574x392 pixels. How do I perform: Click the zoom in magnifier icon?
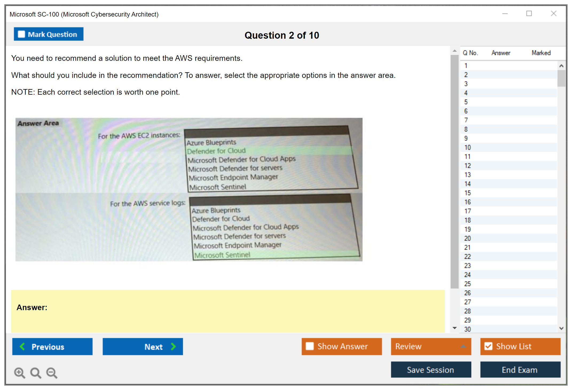pyautogui.click(x=19, y=373)
